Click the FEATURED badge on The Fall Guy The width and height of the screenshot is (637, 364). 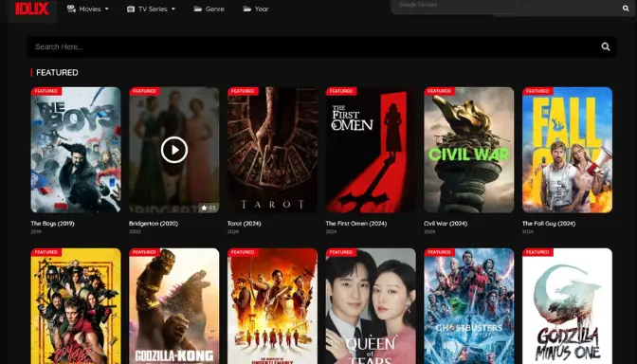(x=537, y=91)
